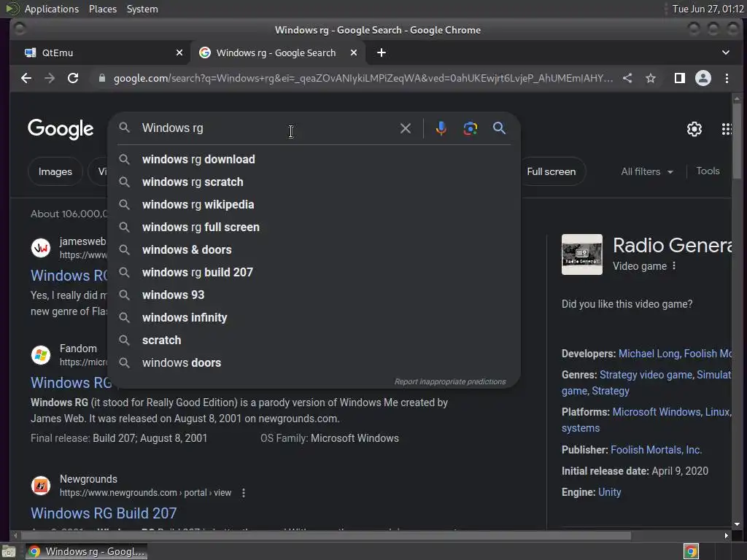Submit search with blue magnifier
747x560 pixels.
coord(499,128)
